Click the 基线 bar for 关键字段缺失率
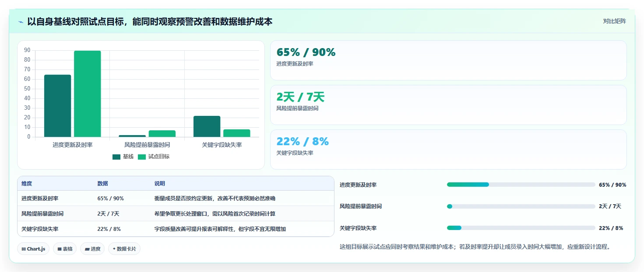This screenshot has width=644, height=272. point(207,126)
